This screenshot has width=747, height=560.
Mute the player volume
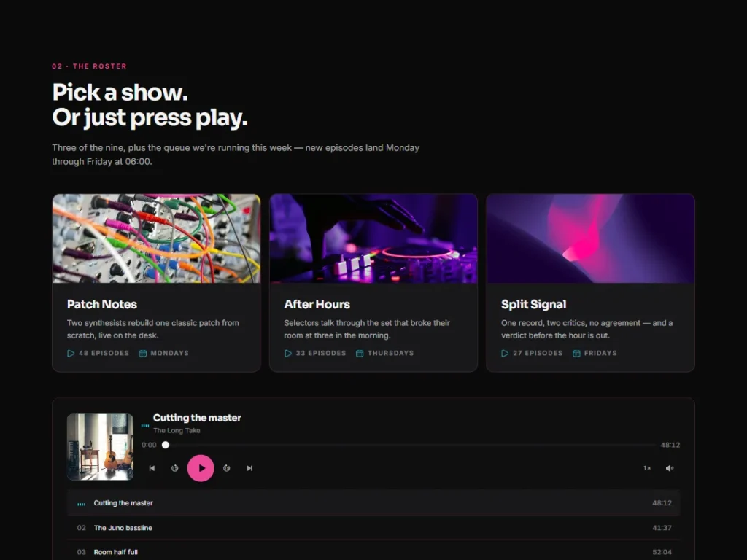[670, 468]
